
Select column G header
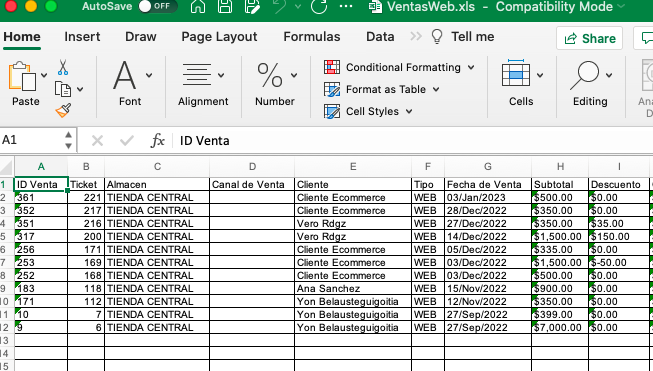488,167
